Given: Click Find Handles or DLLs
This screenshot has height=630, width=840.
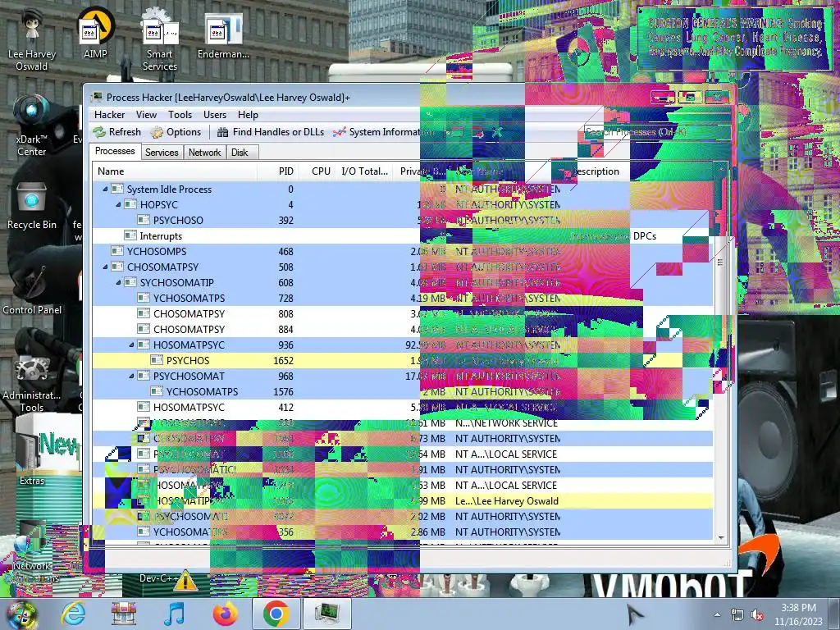Looking at the screenshot, I should tap(271, 132).
